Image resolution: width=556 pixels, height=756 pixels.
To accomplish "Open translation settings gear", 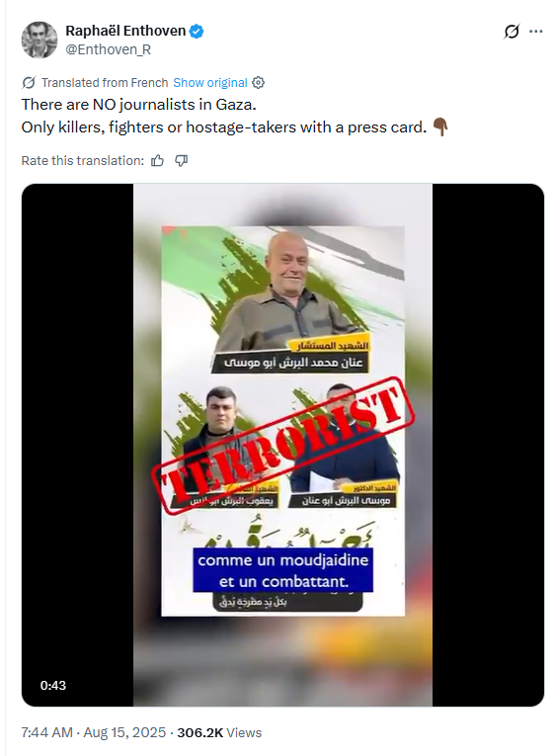I will click(259, 83).
